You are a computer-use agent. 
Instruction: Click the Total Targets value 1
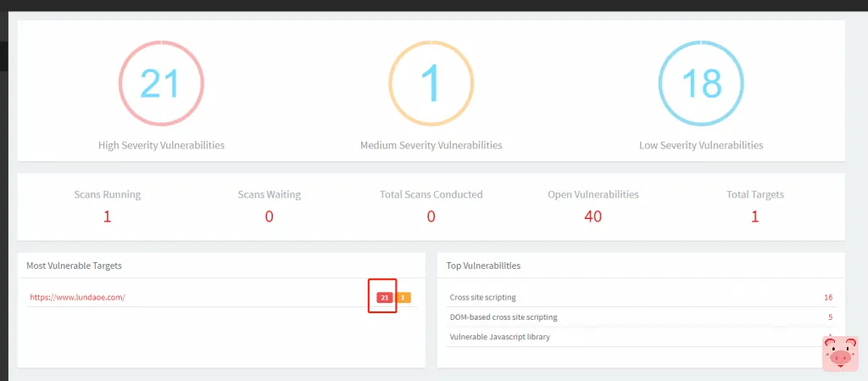(x=755, y=216)
